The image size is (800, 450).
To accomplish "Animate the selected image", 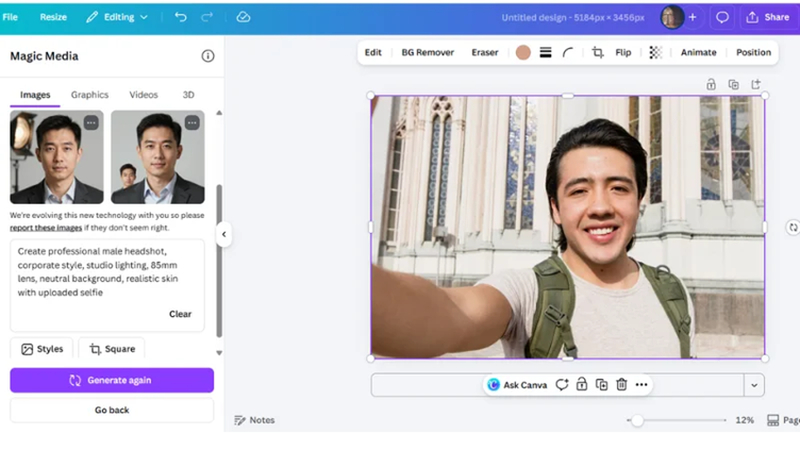I will pyautogui.click(x=698, y=53).
